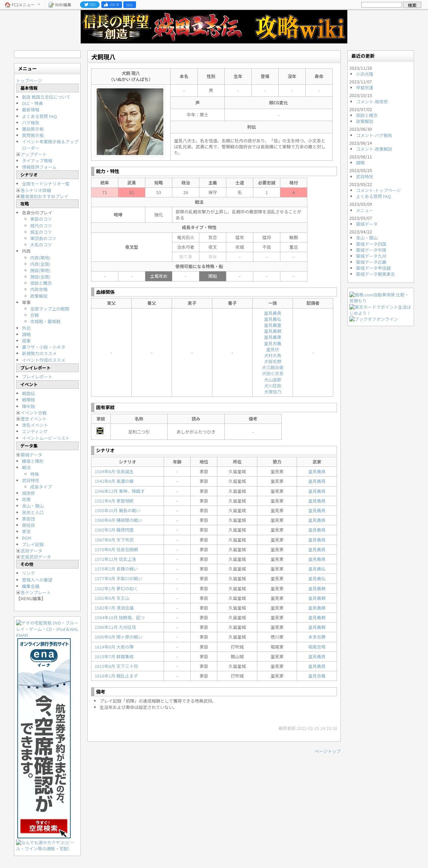Click the Twitter tweet button
The height and width of the screenshot is (868, 428).
click(x=90, y=5)
